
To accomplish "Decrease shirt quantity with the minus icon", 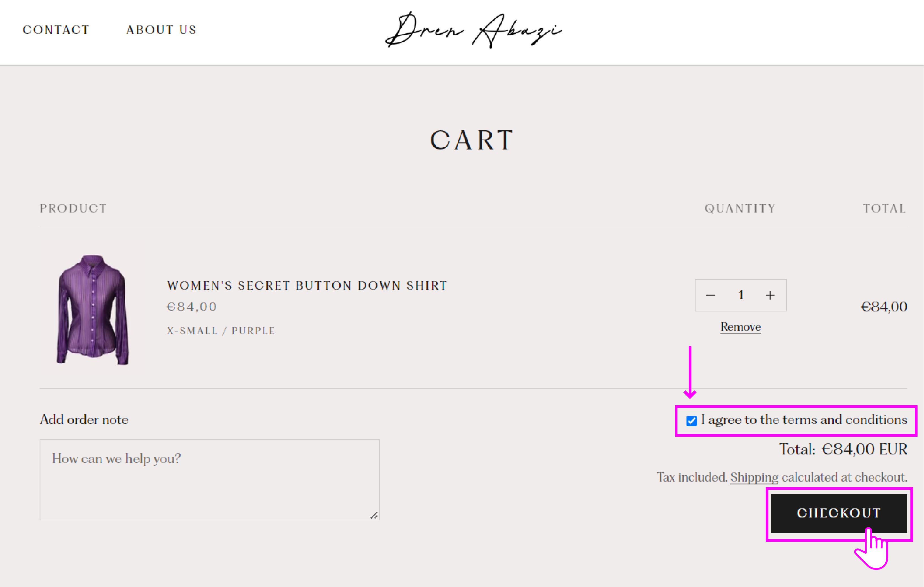I will [711, 295].
